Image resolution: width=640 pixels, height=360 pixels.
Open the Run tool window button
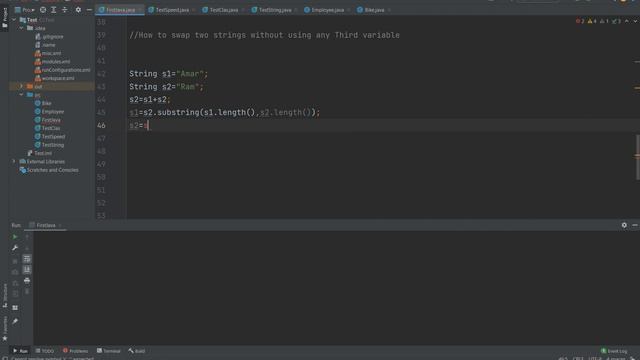tap(20, 351)
